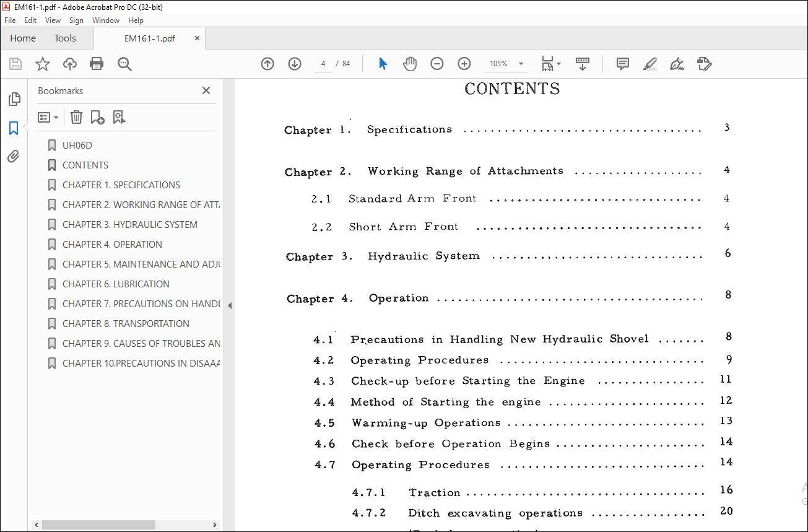Image resolution: width=808 pixels, height=532 pixels.
Task: Zoom in with the plus circle icon
Action: pyautogui.click(x=464, y=64)
